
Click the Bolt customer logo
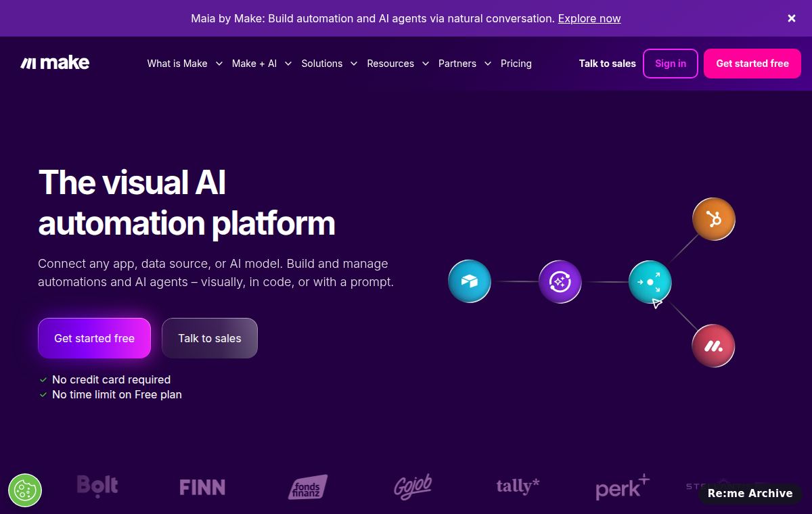pyautogui.click(x=97, y=486)
